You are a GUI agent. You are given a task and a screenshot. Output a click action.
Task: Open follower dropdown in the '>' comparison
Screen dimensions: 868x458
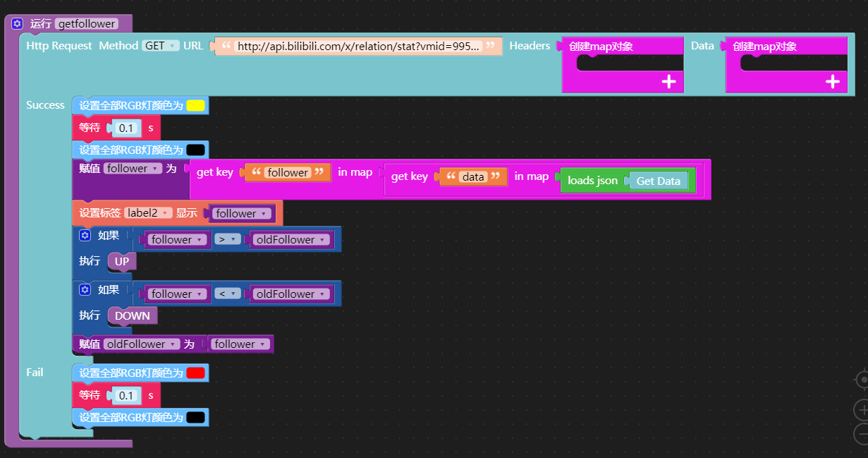coord(177,239)
